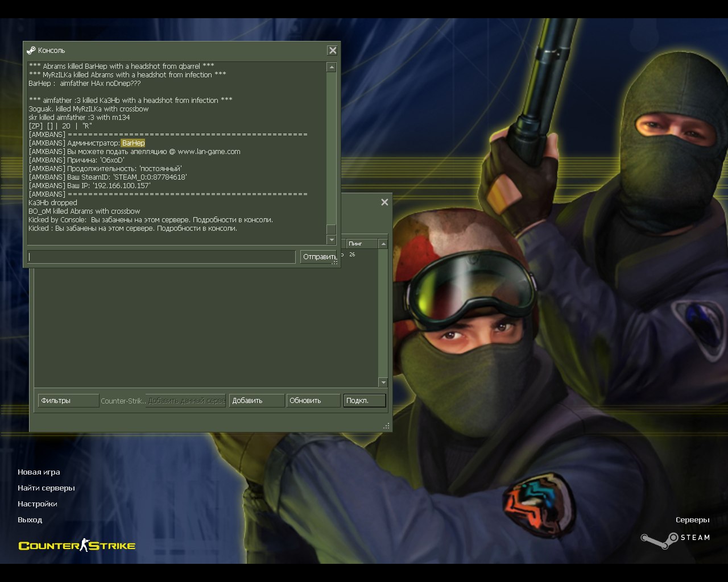
Task: Click the Counter-Strike logo at bottom left
Action: click(x=77, y=546)
